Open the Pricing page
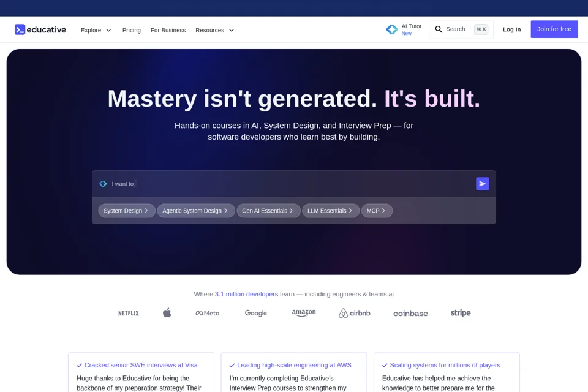 point(132,30)
